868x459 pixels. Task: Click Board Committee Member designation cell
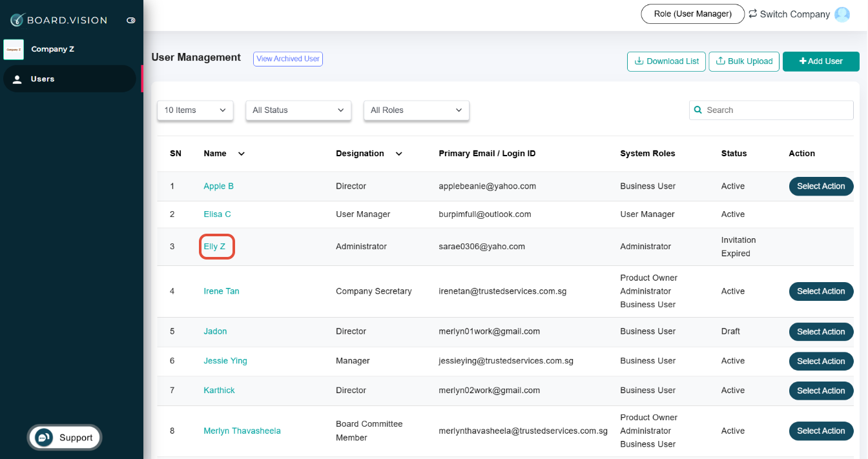coord(369,431)
